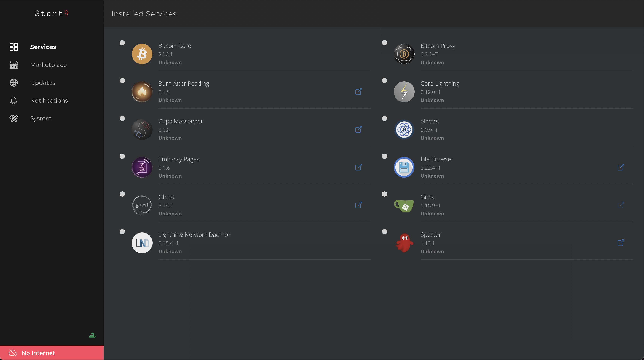Screen dimensions: 644x360
Task: Click the Start9 logo
Action: coord(52,13)
